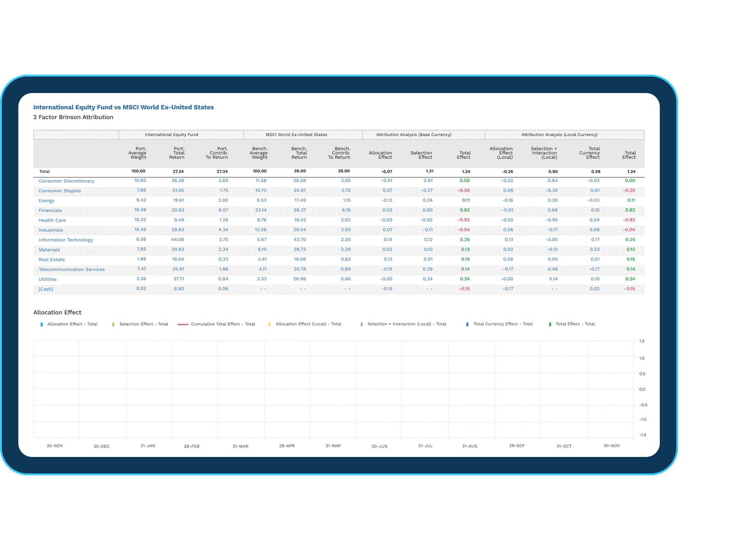
Task: Click the 28-FEB axis label
Action: (x=192, y=446)
